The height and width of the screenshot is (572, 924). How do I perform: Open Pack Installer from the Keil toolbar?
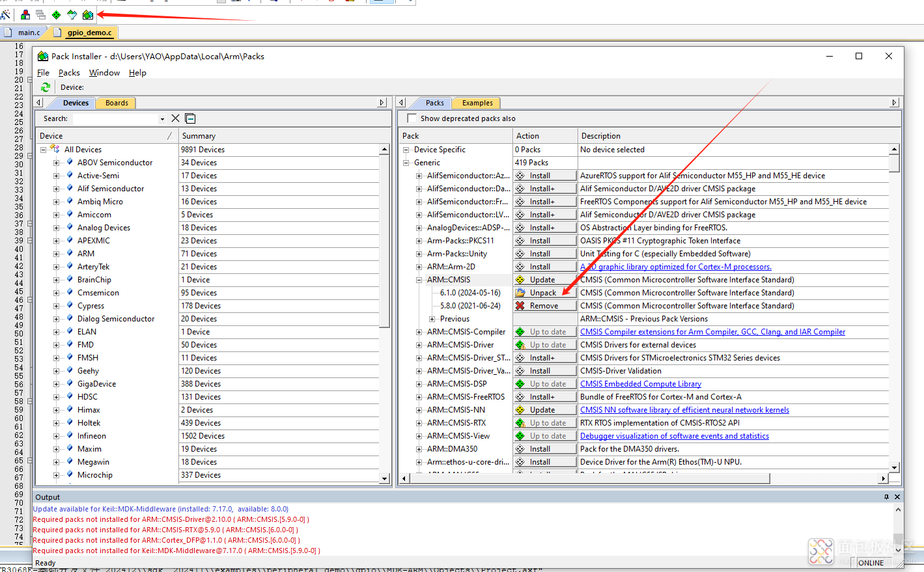tap(88, 15)
